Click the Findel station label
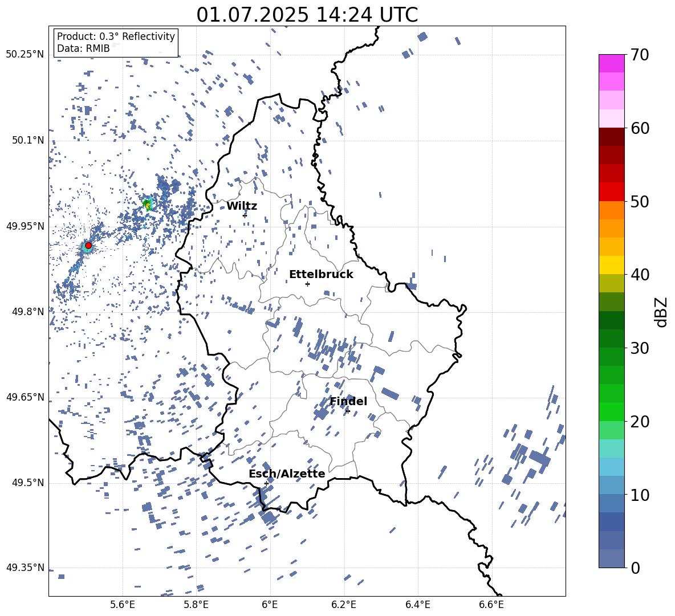 click(348, 401)
